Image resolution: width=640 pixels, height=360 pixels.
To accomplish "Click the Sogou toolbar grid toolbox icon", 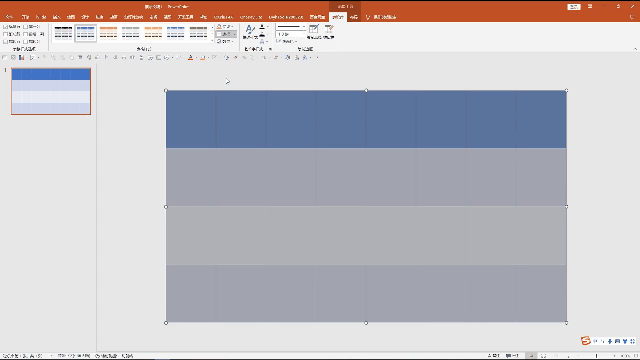I will tap(632, 341).
